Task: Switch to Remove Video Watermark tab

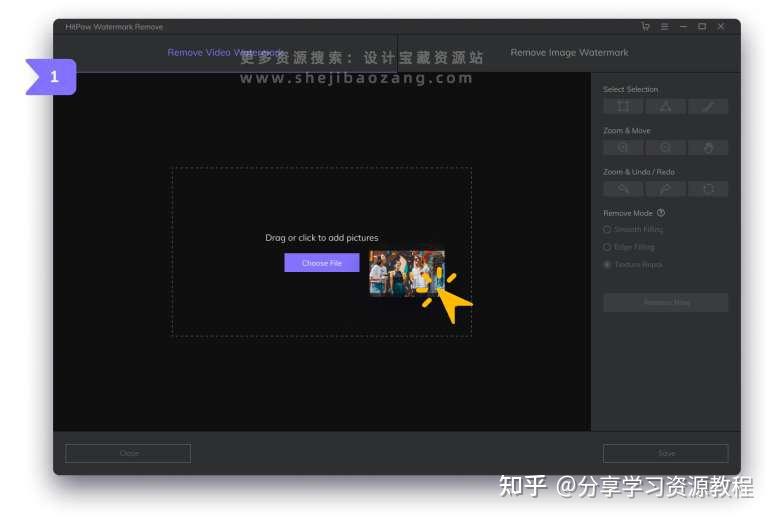Action: click(x=226, y=52)
